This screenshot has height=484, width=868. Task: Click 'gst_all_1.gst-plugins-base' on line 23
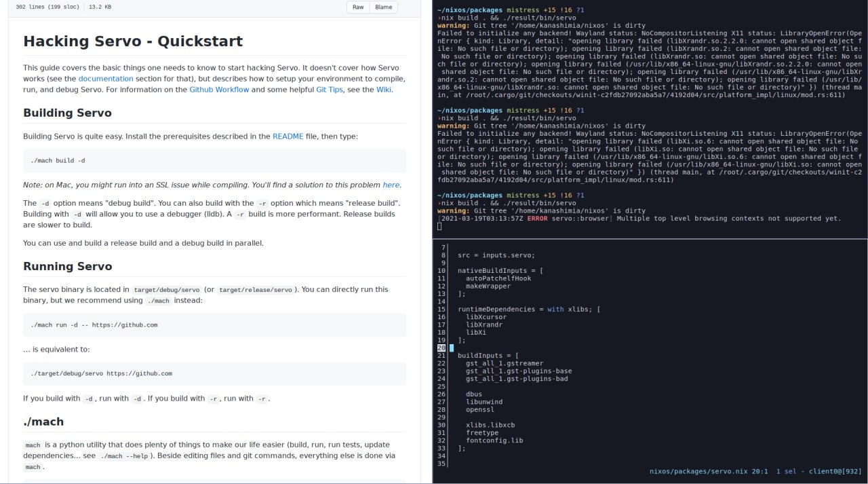519,371
